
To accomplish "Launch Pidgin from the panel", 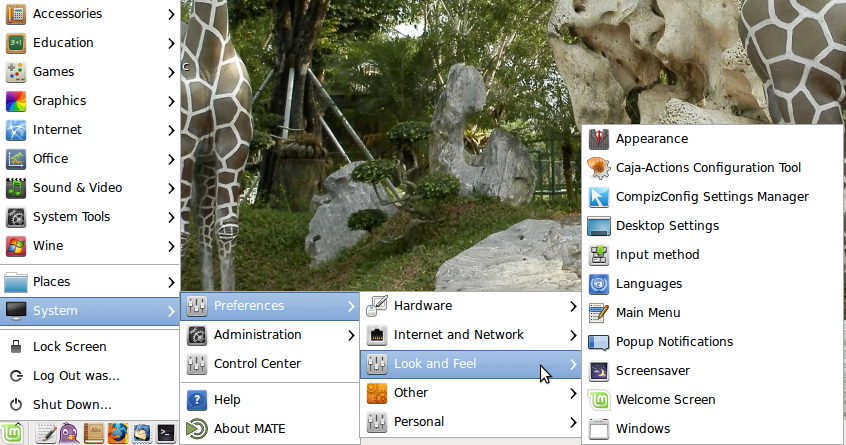I will click(x=69, y=434).
